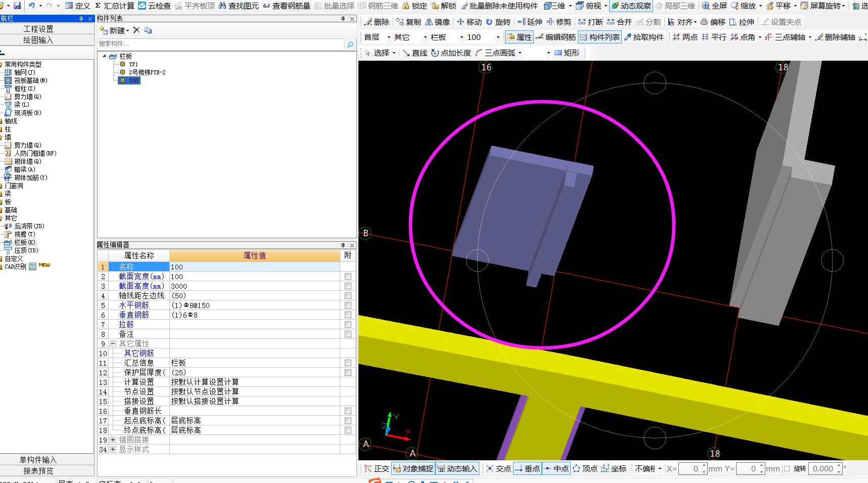Open the 工程设置 tab
The height and width of the screenshot is (483, 868).
[x=38, y=29]
